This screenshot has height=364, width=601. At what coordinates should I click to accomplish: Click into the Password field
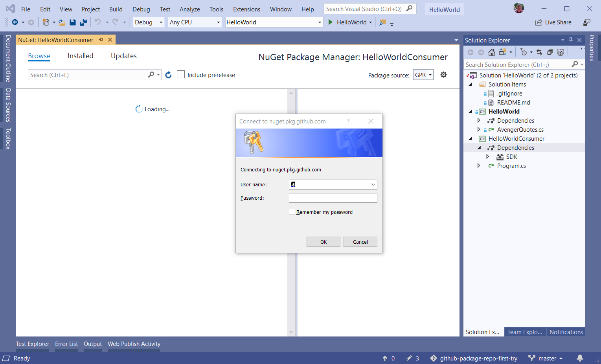point(333,198)
